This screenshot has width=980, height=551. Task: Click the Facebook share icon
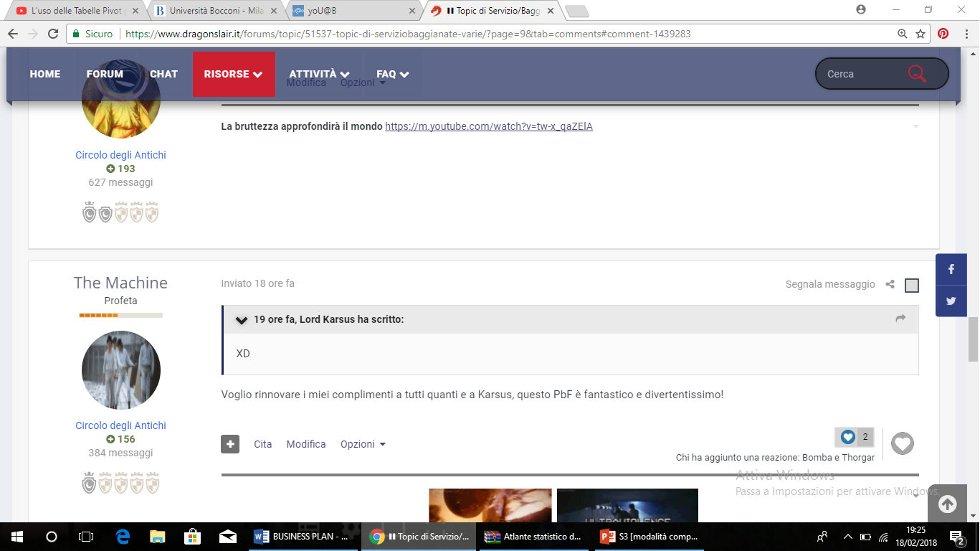(951, 270)
